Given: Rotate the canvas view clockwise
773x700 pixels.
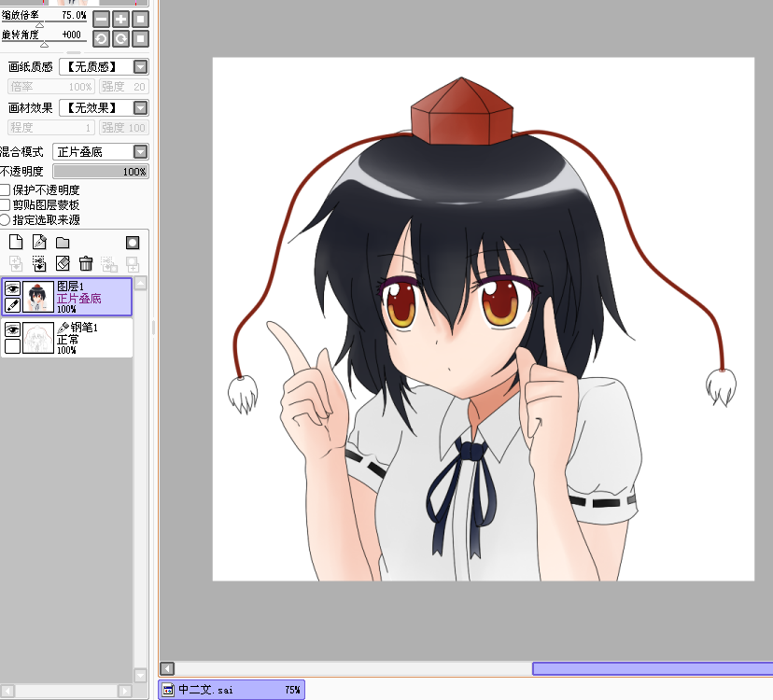Looking at the screenshot, I should pyautogui.click(x=120, y=38).
